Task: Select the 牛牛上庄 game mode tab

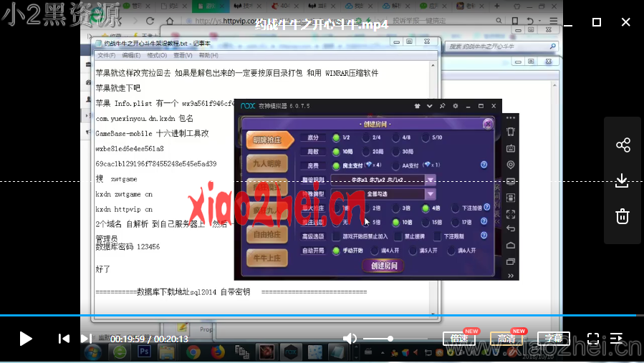Action: 267,258
